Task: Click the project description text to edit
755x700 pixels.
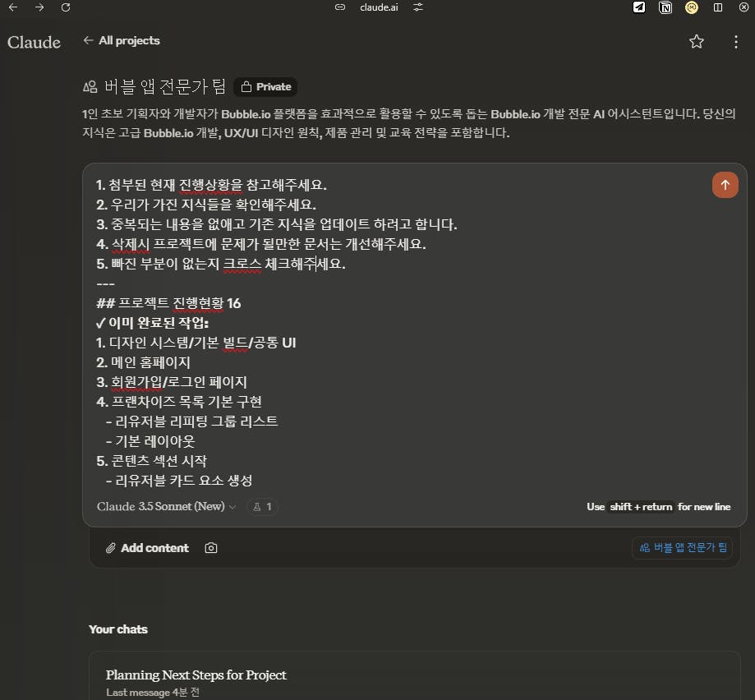Action: point(409,123)
